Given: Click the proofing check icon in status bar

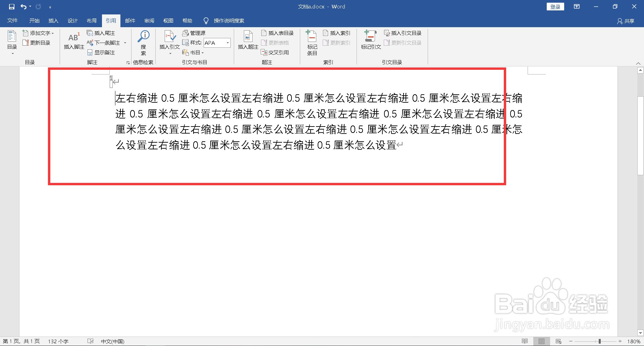Looking at the screenshot, I should click(91, 341).
